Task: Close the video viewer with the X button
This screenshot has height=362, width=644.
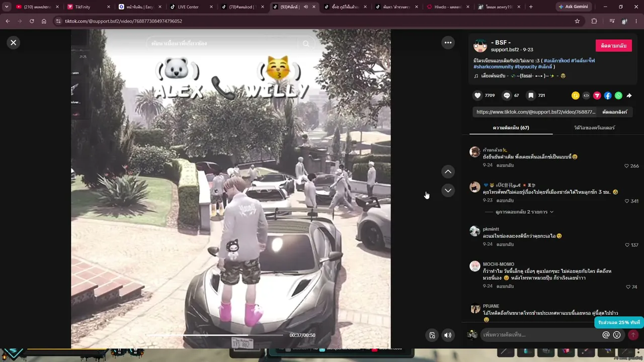Action: 14,43
